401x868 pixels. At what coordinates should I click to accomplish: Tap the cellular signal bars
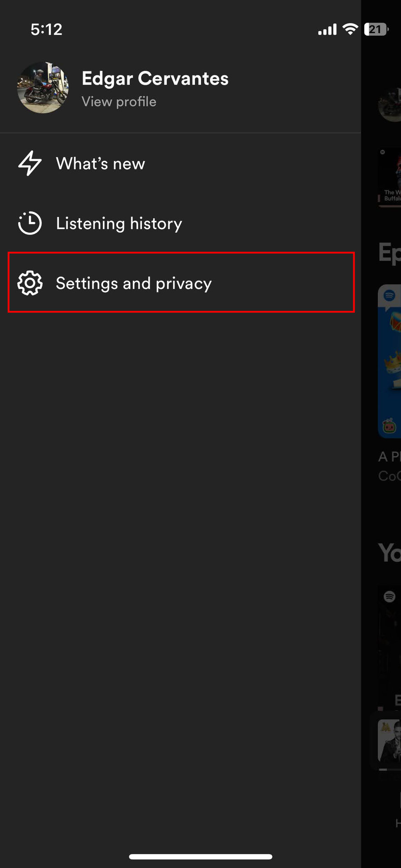327,30
